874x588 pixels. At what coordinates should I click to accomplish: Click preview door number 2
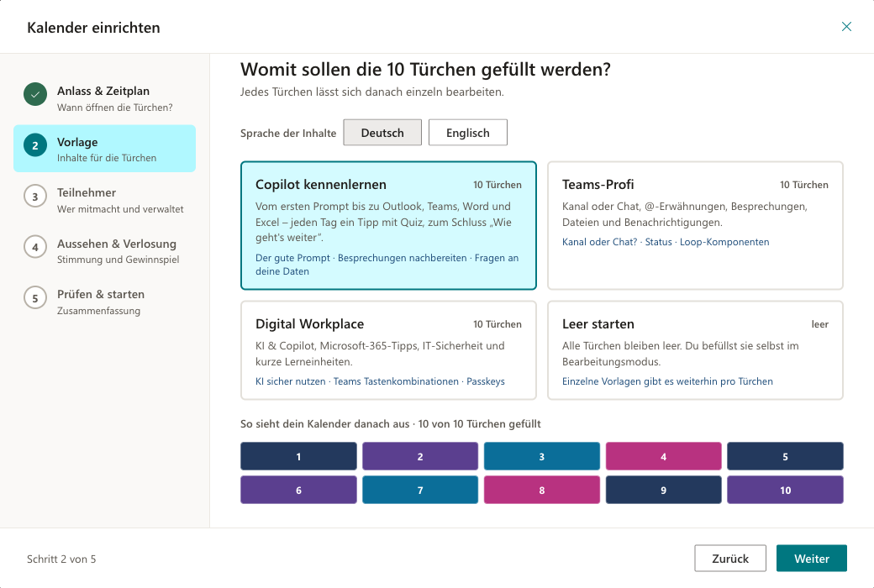click(x=420, y=456)
